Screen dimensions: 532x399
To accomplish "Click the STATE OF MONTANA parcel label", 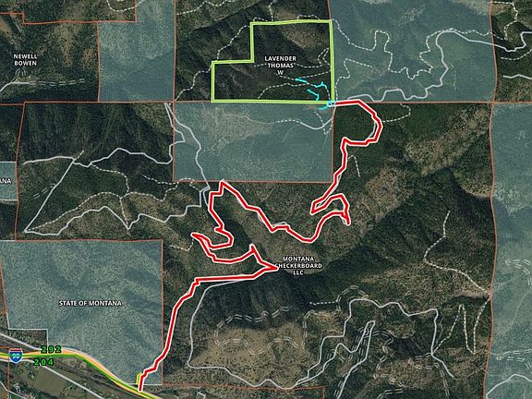I will tap(91, 303).
